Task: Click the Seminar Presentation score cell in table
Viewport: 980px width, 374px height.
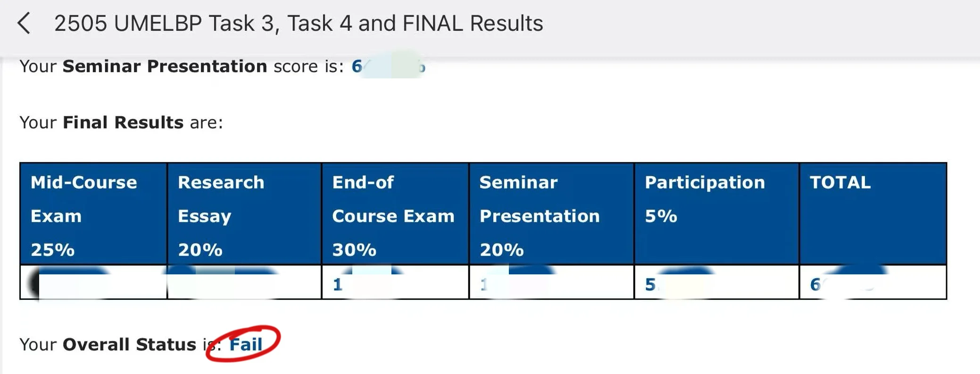Action: 552,282
